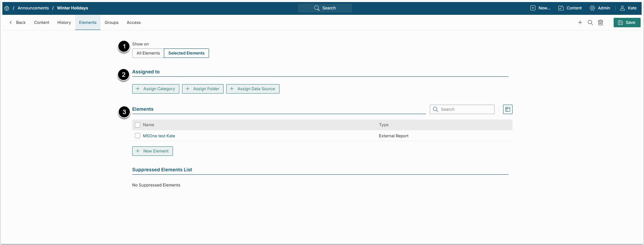Add a New Element
The height and width of the screenshot is (245, 644).
click(x=152, y=151)
